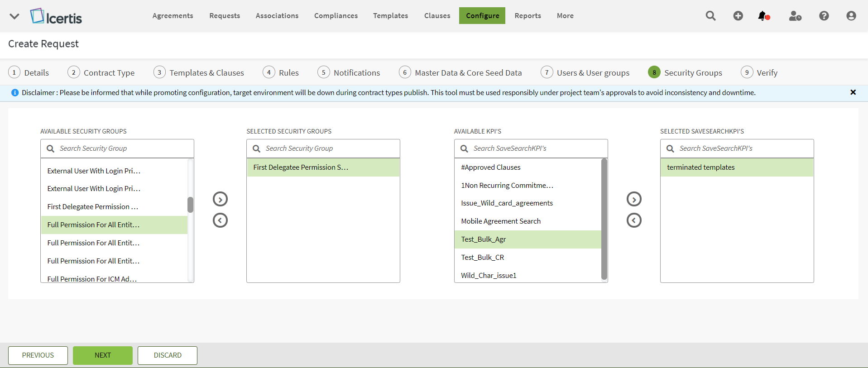The width and height of the screenshot is (868, 368).
Task: Remove selected KPI using left arrow
Action: 634,220
